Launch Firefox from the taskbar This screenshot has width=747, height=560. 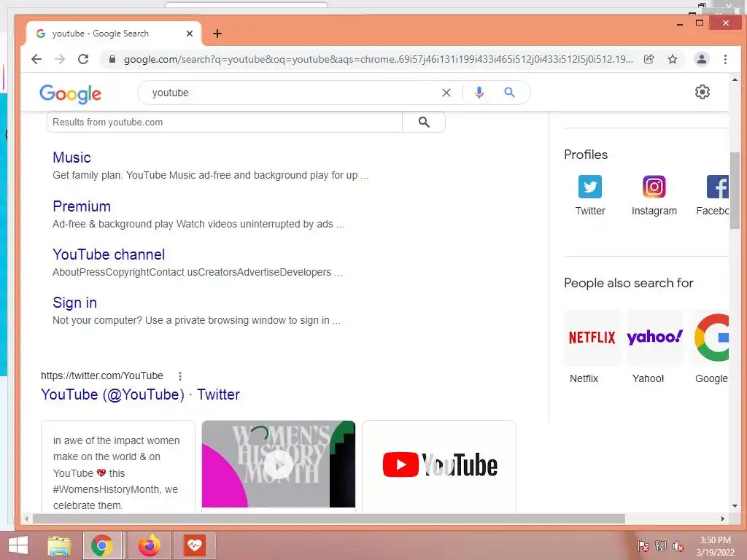(x=150, y=545)
